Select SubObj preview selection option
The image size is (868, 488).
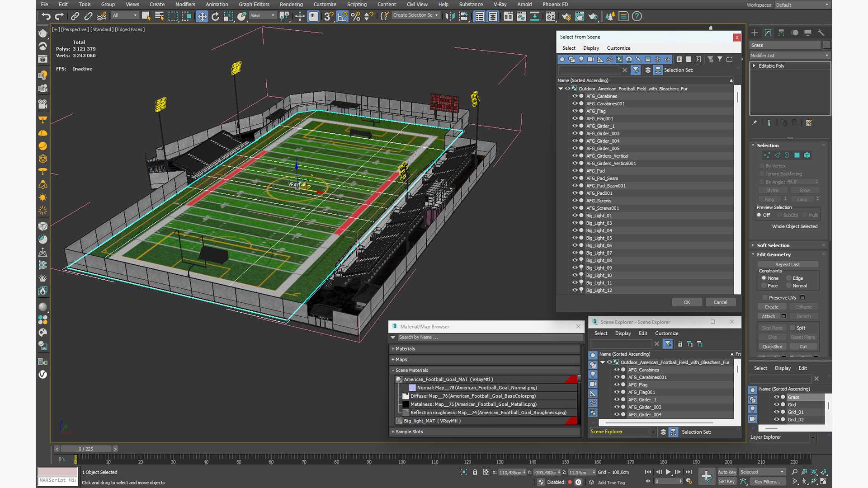779,215
